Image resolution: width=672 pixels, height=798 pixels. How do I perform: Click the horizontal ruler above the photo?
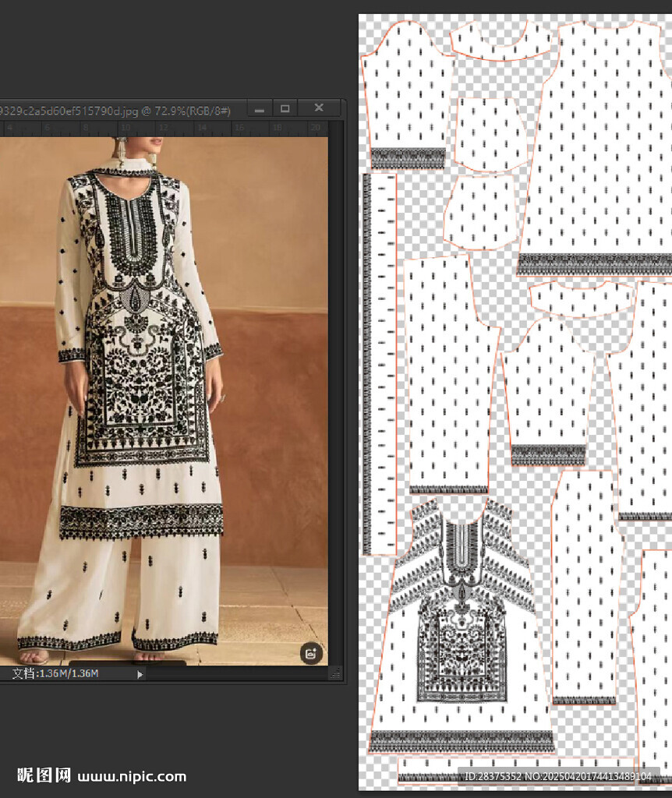pos(164,129)
